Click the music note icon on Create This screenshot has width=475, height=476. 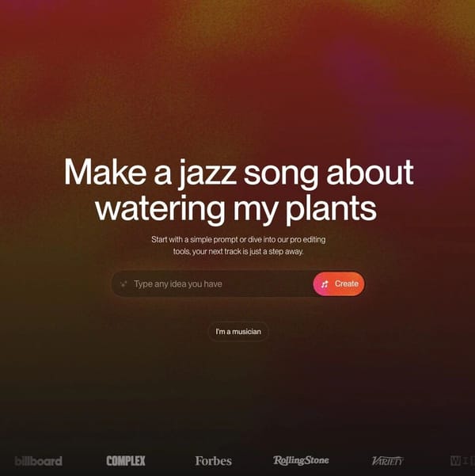pos(325,284)
